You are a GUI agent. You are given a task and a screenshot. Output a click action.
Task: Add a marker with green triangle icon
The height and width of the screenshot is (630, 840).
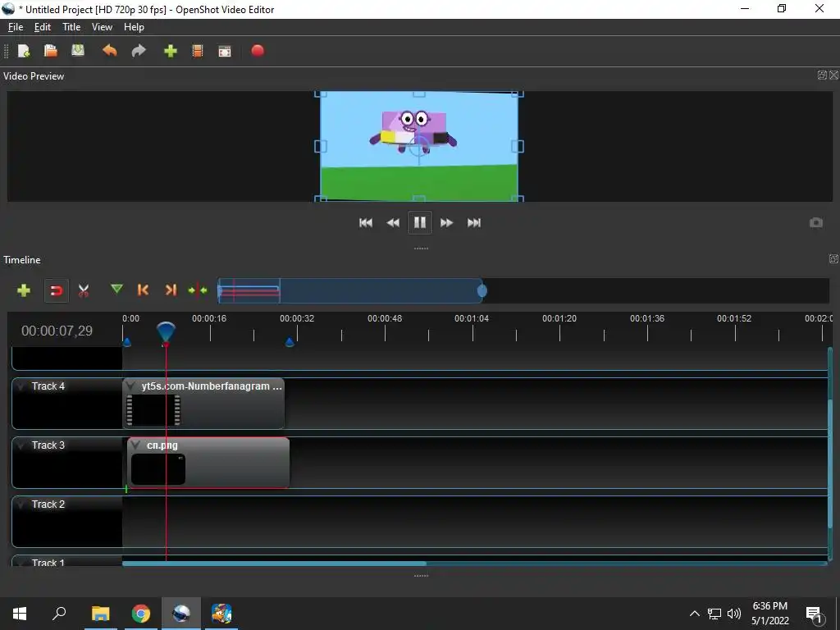[x=116, y=290]
